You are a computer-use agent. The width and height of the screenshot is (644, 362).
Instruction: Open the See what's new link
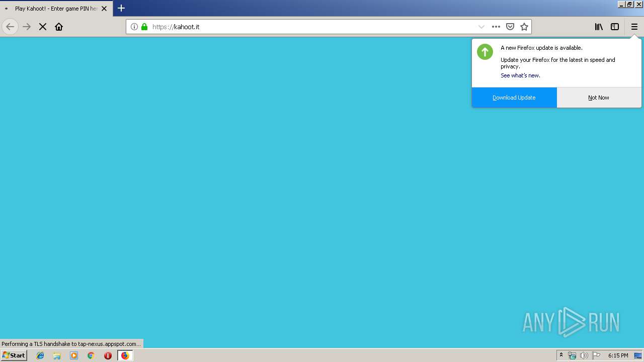pyautogui.click(x=520, y=75)
